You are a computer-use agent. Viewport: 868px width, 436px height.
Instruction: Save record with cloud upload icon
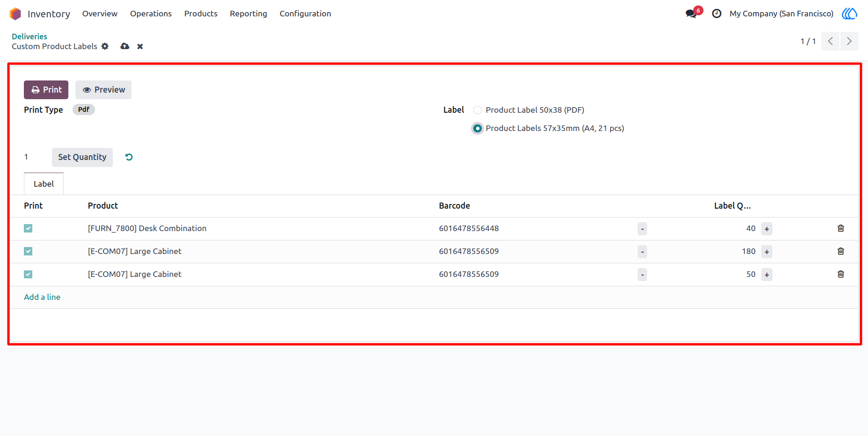[125, 46]
